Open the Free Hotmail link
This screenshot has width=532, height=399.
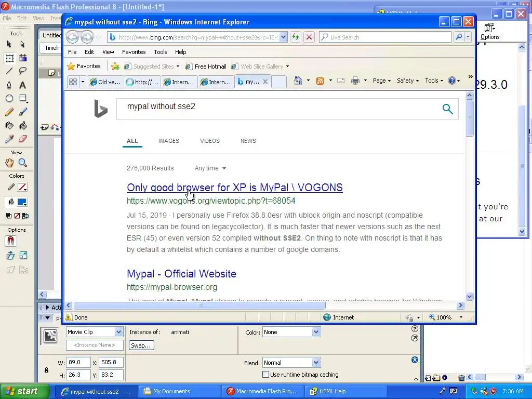206,66
